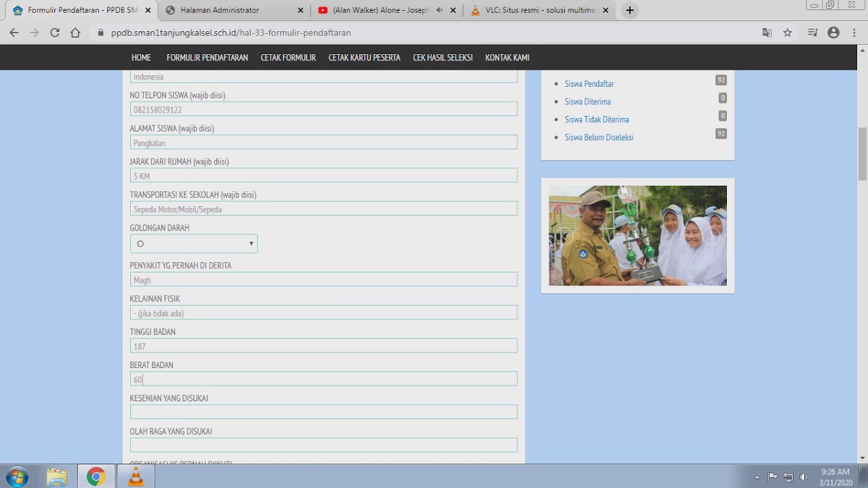This screenshot has height=488, width=868.
Task: Click the No Telpon Siswa field
Action: (x=323, y=109)
